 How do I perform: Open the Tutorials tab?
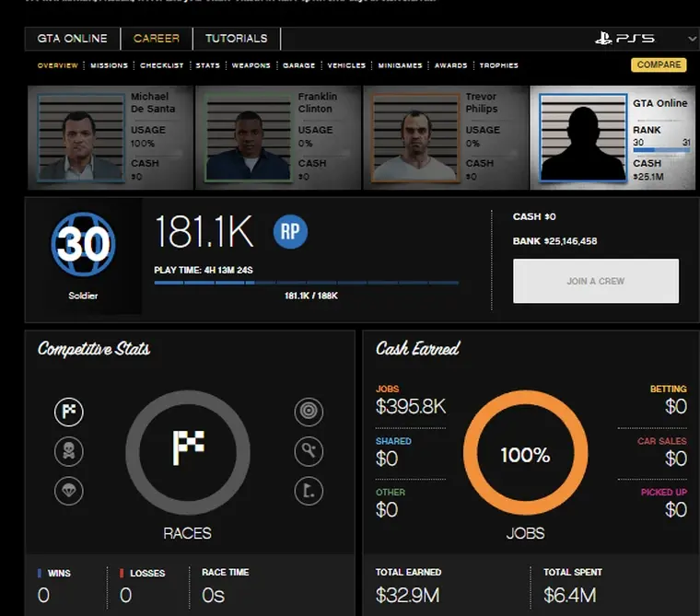(236, 39)
